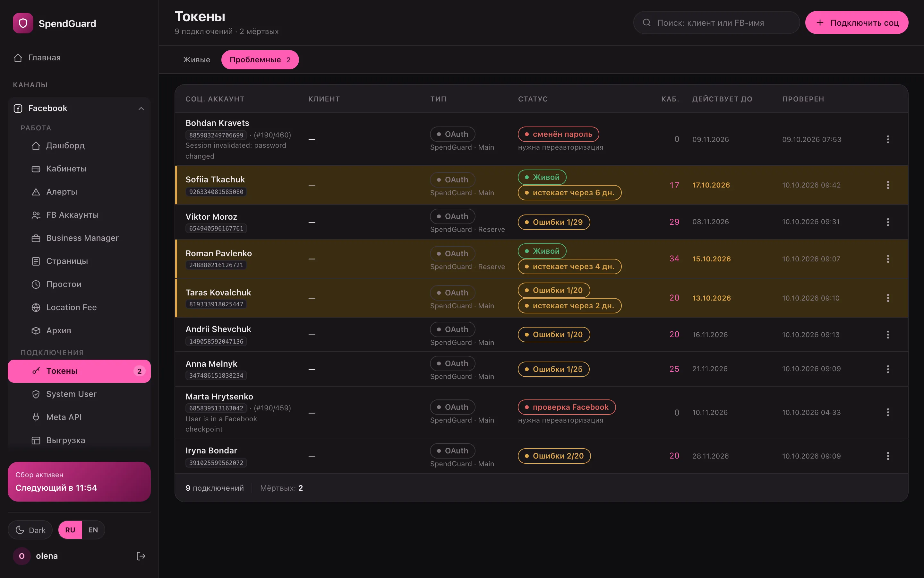Log out using exit icon
The width and height of the screenshot is (924, 578).
(x=141, y=556)
